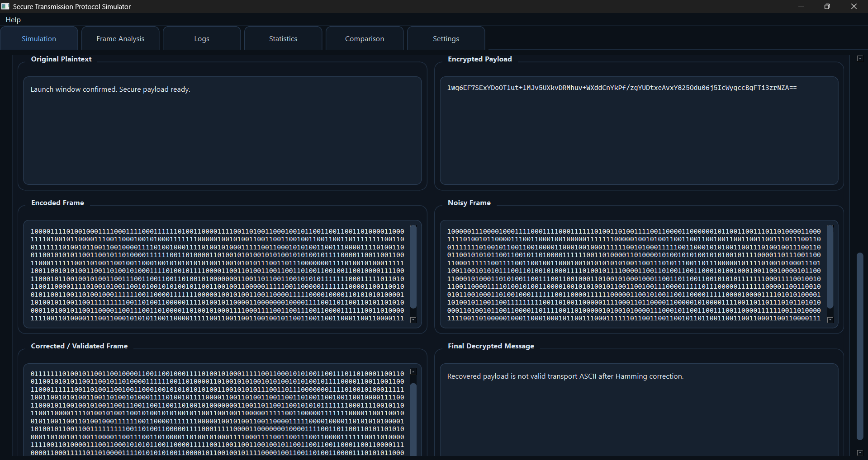868x460 pixels.
Task: Click the 'Original Plaintext' section heading
Action: tap(61, 59)
